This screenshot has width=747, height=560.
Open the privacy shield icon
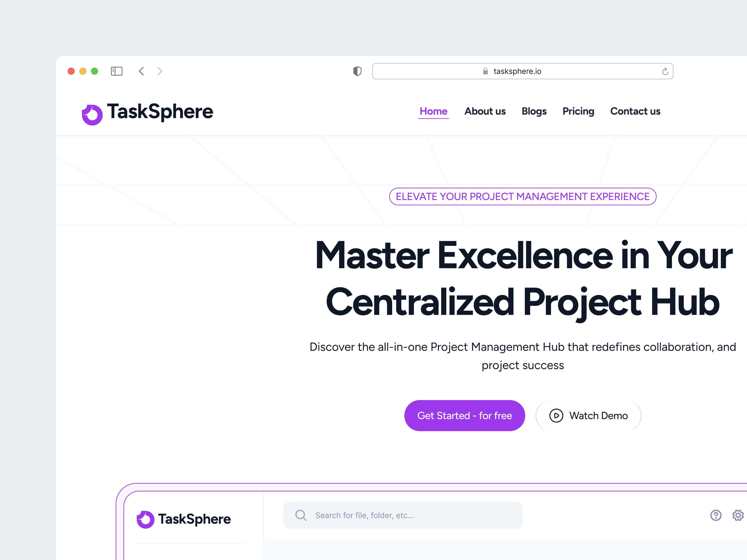pos(357,71)
